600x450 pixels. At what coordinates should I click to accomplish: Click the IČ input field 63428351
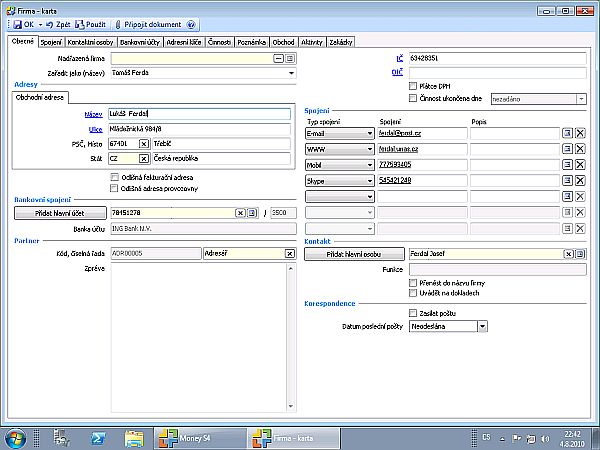click(x=497, y=58)
